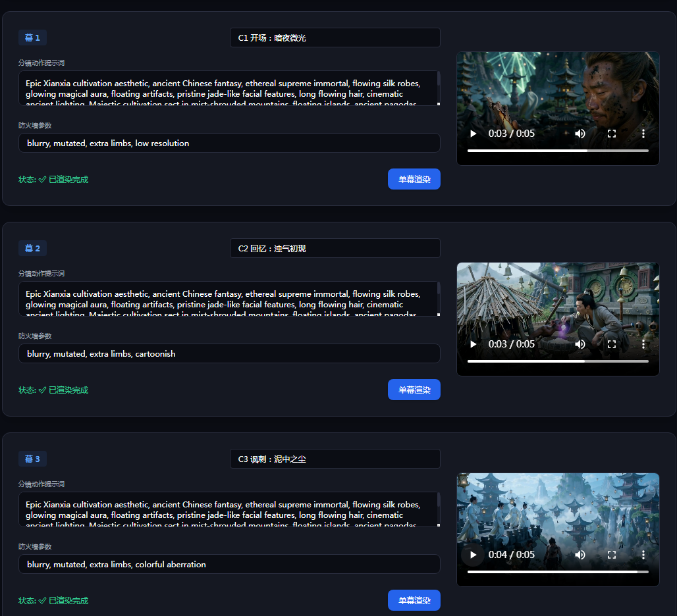Edit negative prompt ending 'cartoonish'
The width and height of the screenshot is (677, 616).
229,353
